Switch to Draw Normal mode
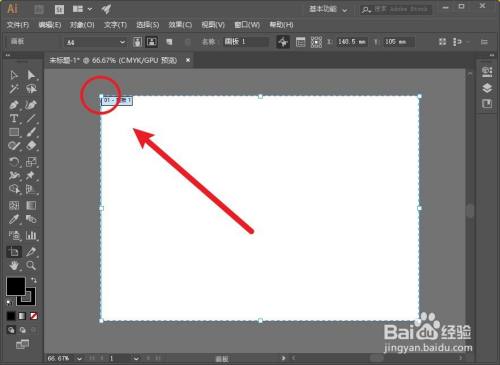This screenshot has height=365, width=500. pyautogui.click(x=11, y=330)
